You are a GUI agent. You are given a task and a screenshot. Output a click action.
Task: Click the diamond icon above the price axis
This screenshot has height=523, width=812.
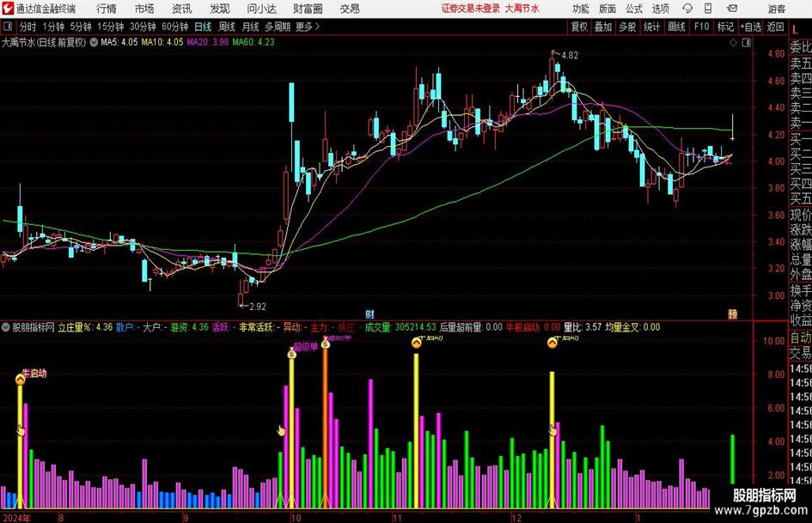click(733, 43)
